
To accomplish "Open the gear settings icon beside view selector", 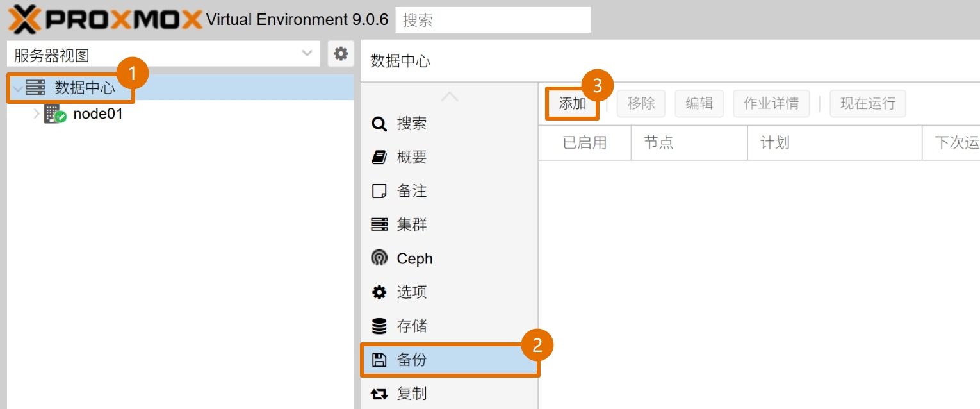I will click(x=341, y=54).
